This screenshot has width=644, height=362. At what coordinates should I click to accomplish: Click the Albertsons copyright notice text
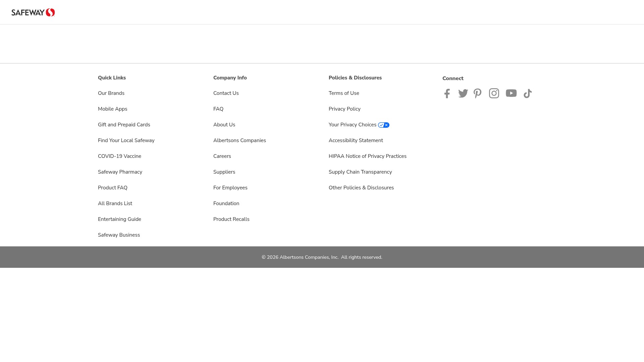click(322, 257)
